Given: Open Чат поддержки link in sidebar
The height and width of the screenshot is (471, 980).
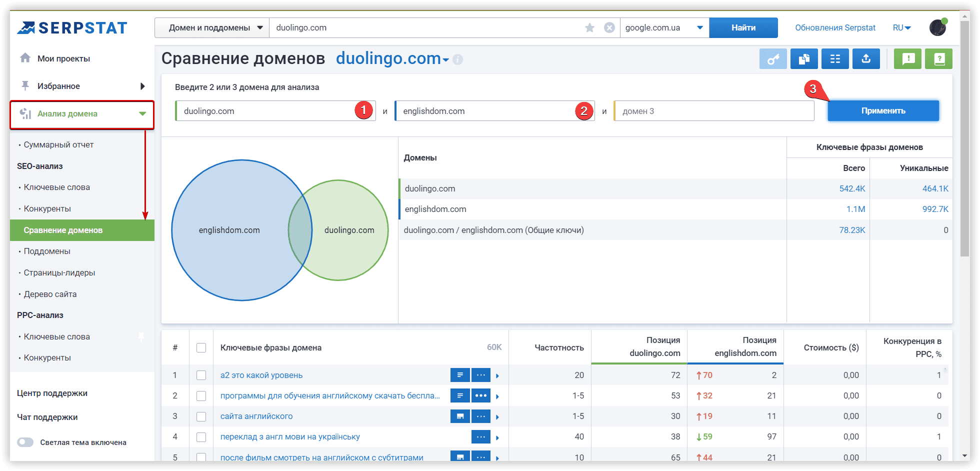Looking at the screenshot, I should point(47,417).
